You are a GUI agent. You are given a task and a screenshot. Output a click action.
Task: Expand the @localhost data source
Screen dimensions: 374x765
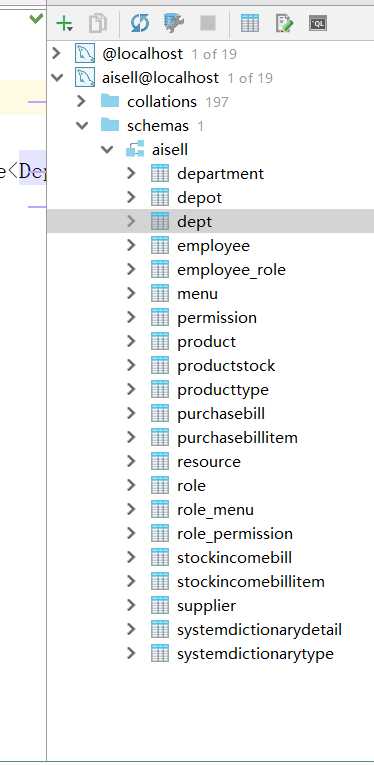(57, 53)
